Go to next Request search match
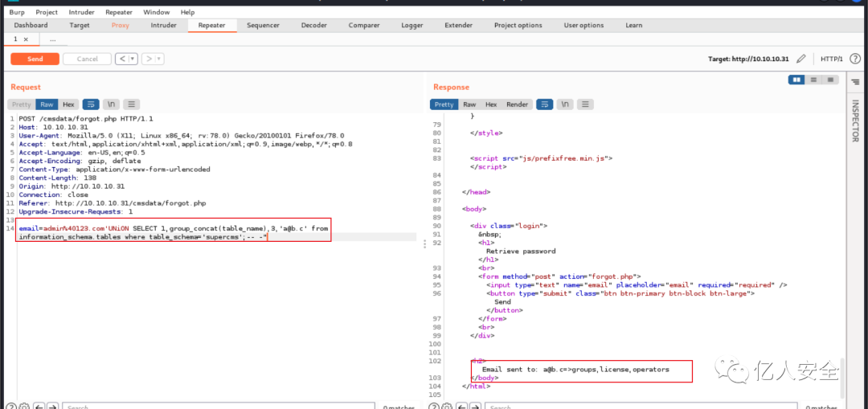Screen dimensions: 868x409 pyautogui.click(x=52, y=407)
